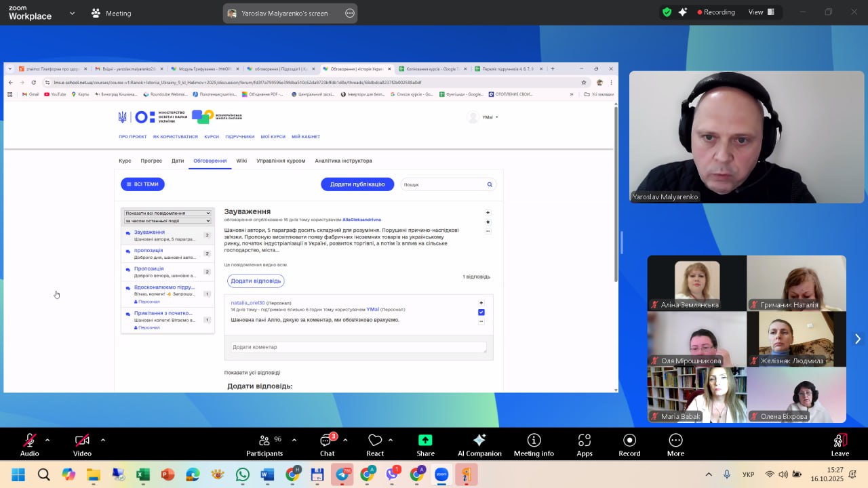Switch to the Wiki course tab
The image size is (868, 488).
[x=241, y=161]
